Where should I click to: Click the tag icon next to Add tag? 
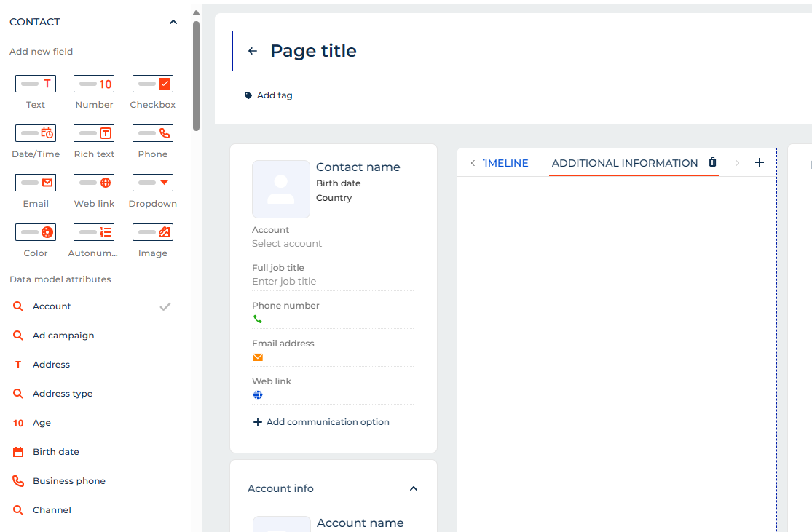248,95
